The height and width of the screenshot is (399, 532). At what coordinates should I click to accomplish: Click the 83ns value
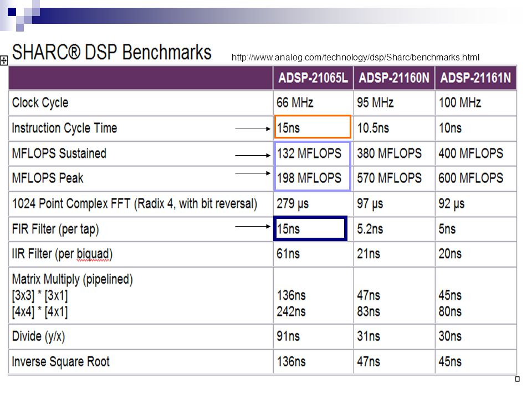point(369,311)
